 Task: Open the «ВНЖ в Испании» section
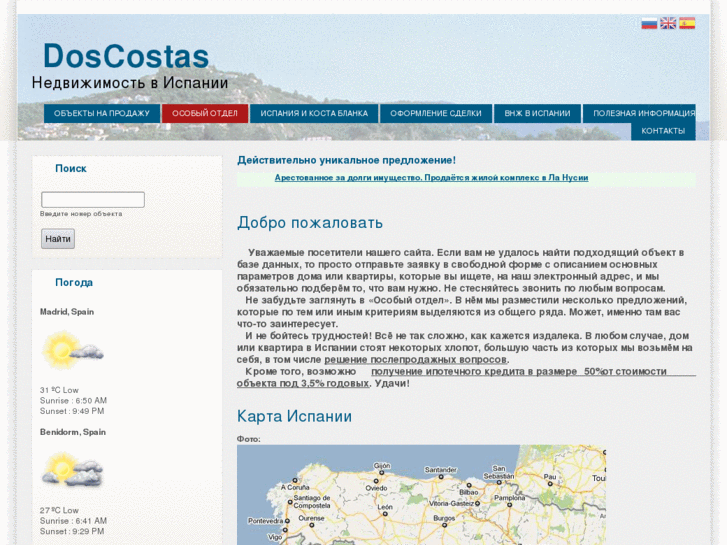pos(537,113)
